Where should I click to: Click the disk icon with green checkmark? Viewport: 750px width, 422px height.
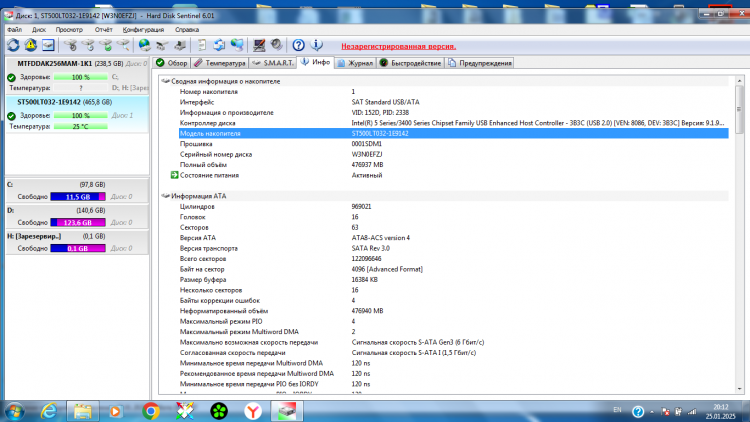pos(106,45)
